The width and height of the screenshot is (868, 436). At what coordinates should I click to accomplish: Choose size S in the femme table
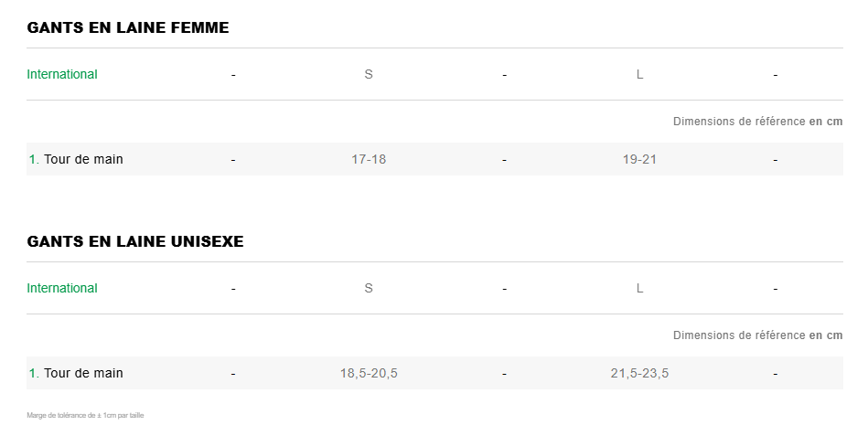pyautogui.click(x=369, y=74)
